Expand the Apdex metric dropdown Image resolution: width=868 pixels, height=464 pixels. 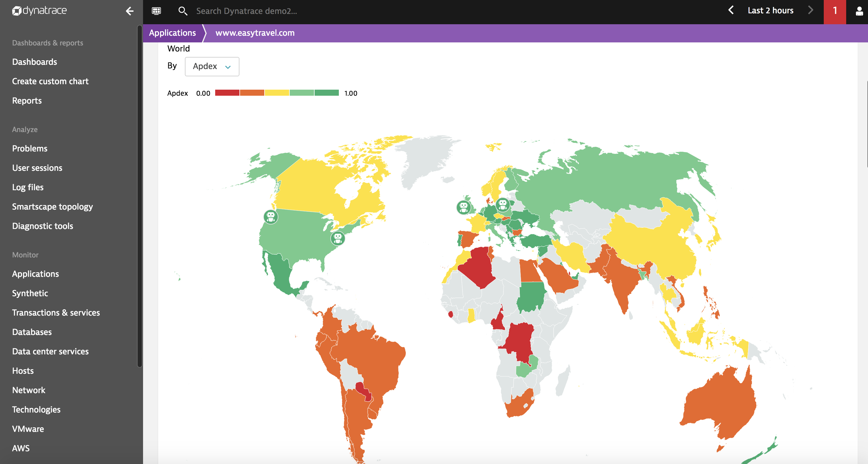pos(212,66)
